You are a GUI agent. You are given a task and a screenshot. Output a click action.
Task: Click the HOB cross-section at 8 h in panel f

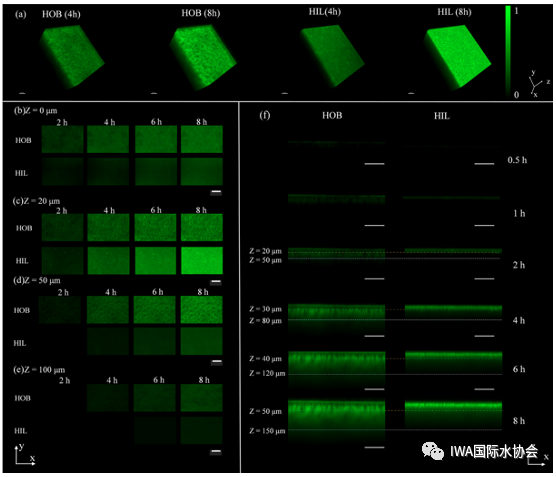click(x=337, y=421)
